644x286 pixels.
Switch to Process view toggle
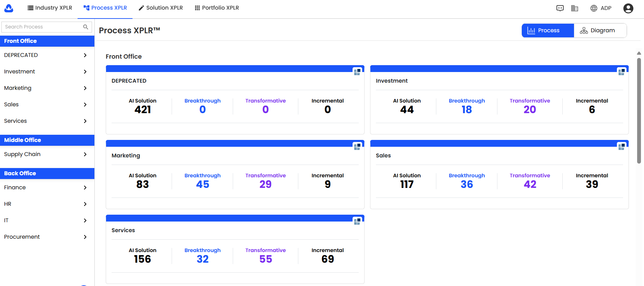pos(548,31)
